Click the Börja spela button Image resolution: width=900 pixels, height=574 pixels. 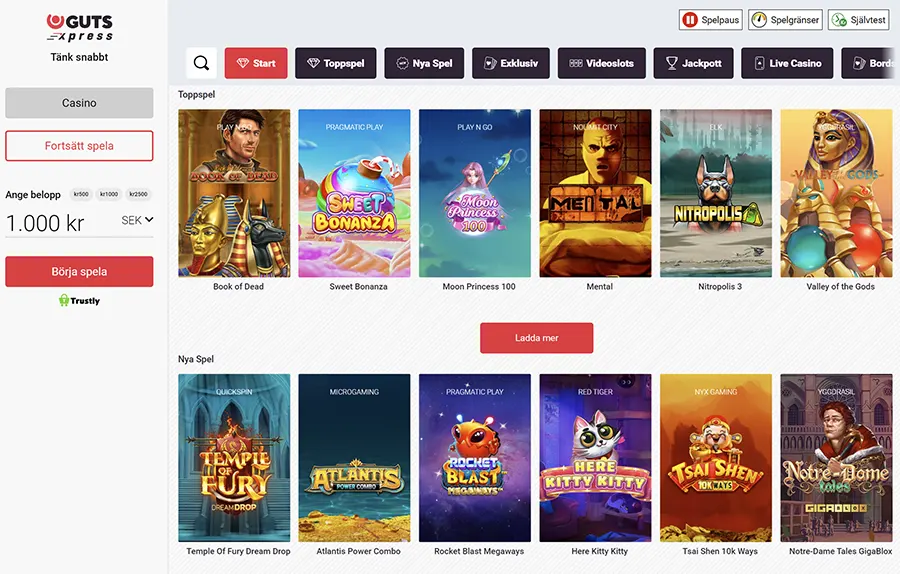(x=79, y=272)
